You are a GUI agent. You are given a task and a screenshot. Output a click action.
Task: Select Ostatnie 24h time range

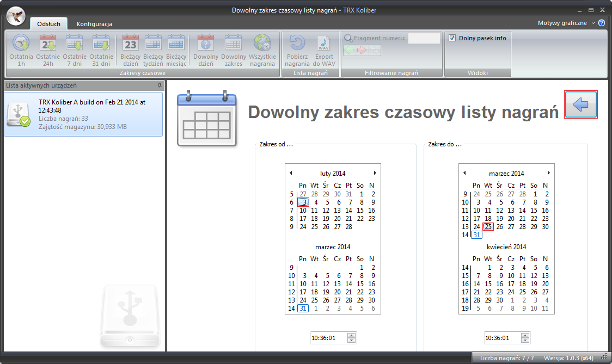pos(48,50)
